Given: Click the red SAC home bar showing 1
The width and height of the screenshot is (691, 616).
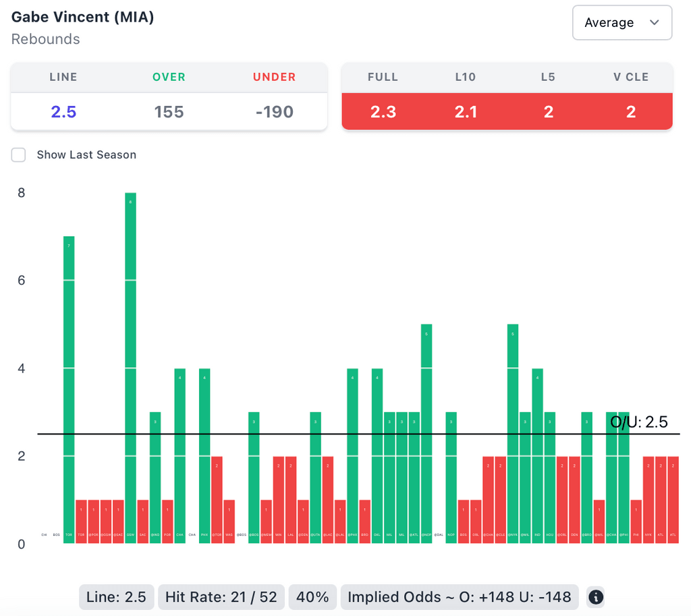Looking at the screenshot, I should pyautogui.click(x=143, y=522).
